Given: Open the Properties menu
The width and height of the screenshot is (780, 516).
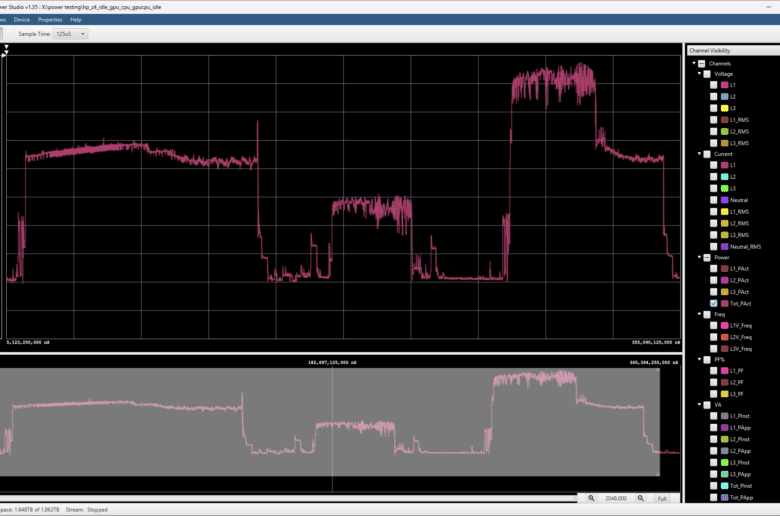Looking at the screenshot, I should click(50, 19).
